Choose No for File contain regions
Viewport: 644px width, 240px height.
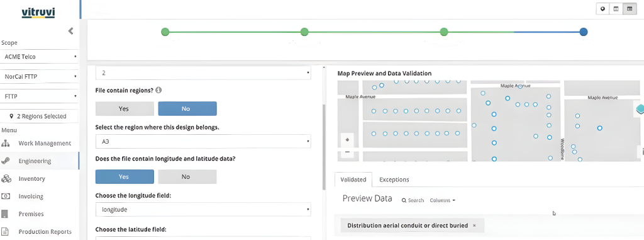tap(187, 109)
